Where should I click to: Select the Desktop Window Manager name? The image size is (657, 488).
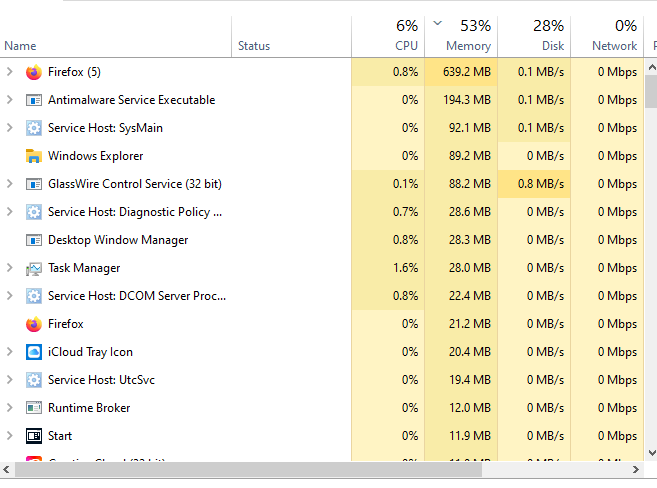click(x=118, y=240)
